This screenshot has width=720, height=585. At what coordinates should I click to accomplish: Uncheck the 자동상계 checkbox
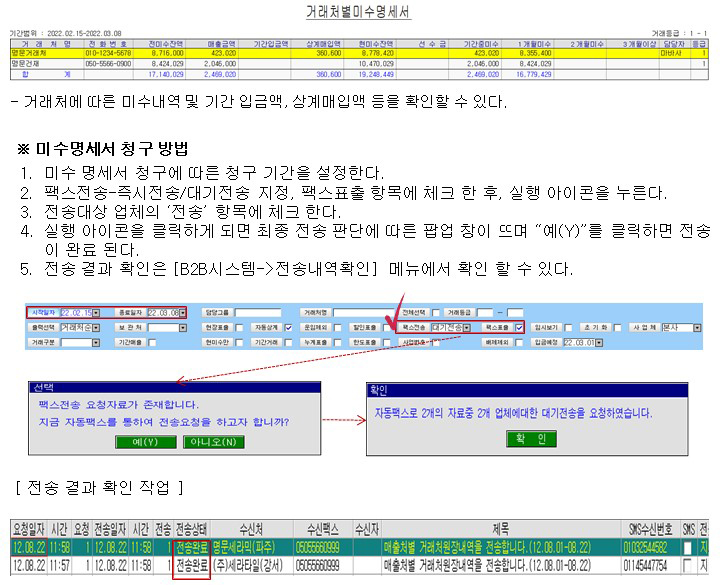coord(288,328)
